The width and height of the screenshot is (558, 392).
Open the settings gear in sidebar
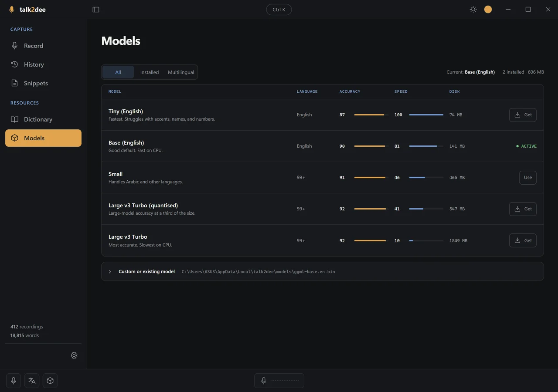74,355
